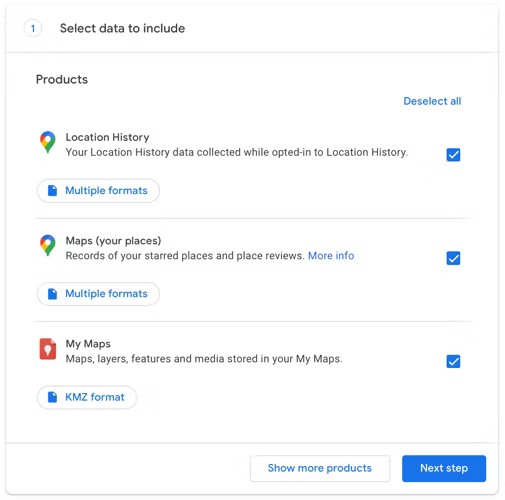This screenshot has width=505, height=500.
Task: Click the red My Maps icon
Action: pyautogui.click(x=48, y=349)
